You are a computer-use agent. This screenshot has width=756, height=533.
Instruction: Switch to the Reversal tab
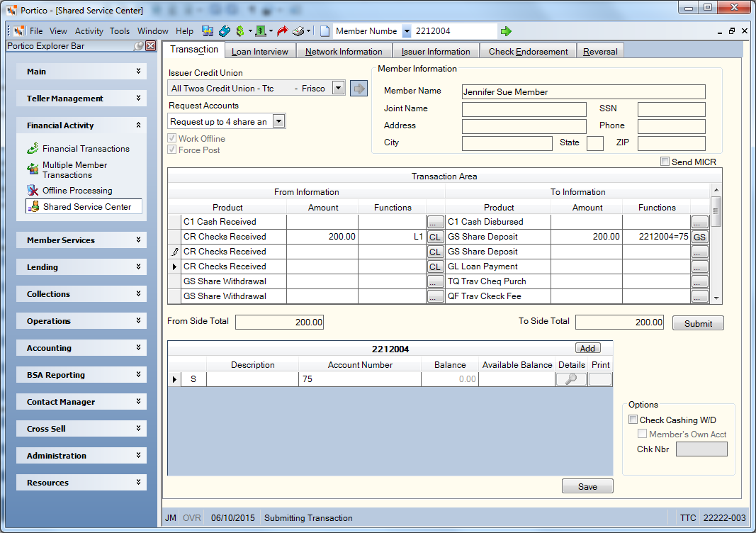pos(600,52)
